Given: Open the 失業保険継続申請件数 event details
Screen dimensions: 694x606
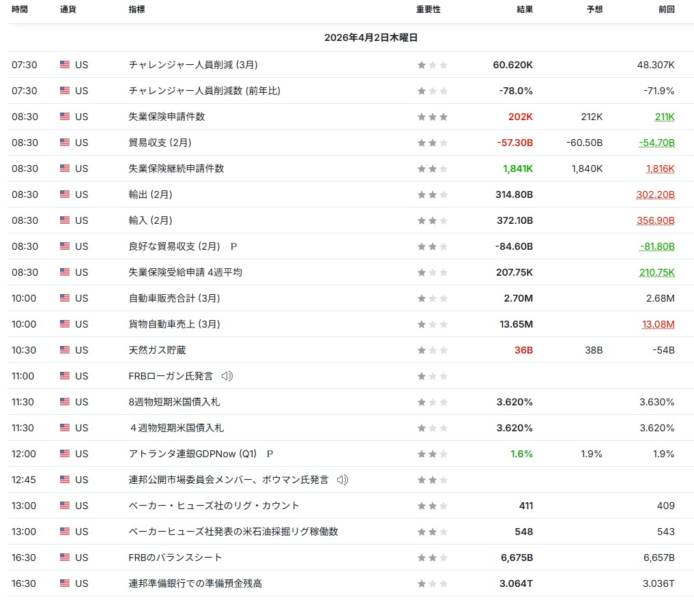Looking at the screenshot, I should coord(176,169).
